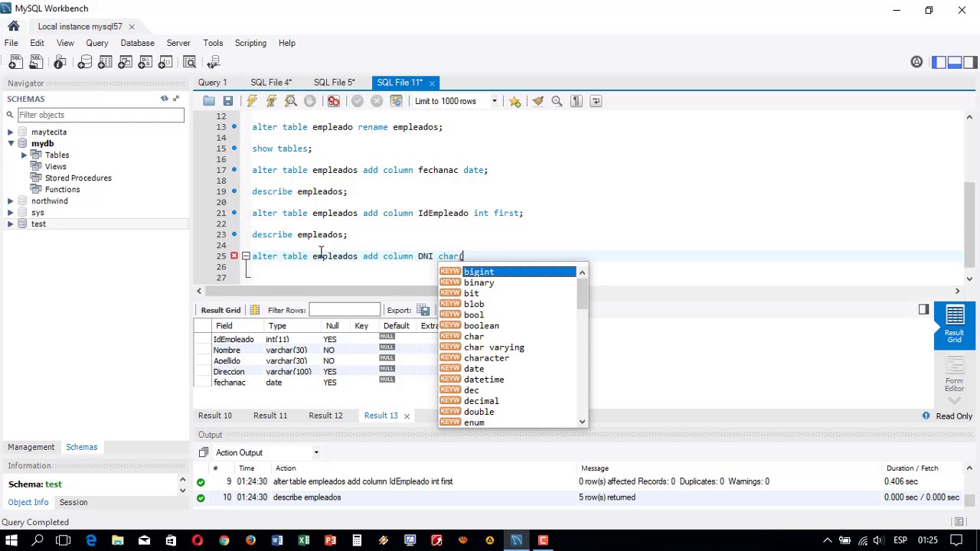Toggle invisible characters display
This screenshot has width=980, height=551.
(577, 101)
